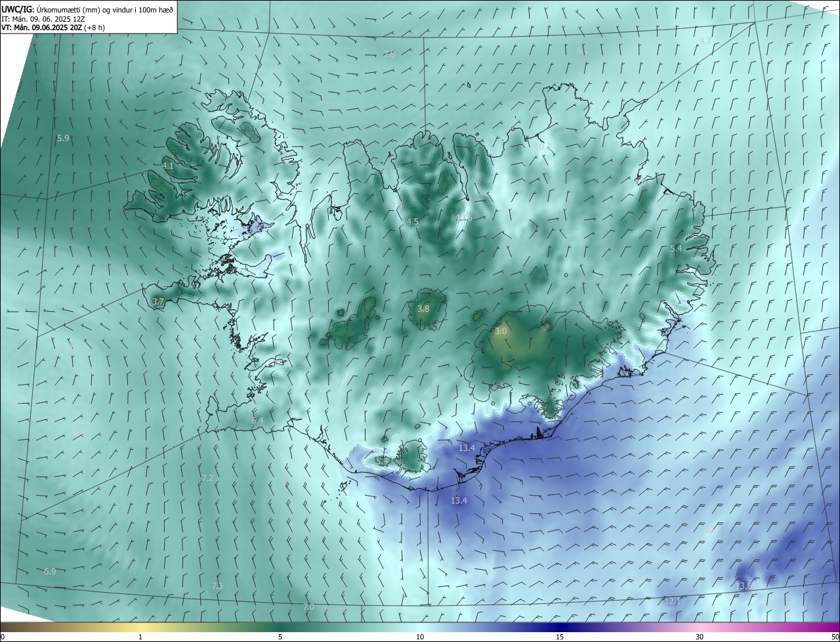Click the color scale tick label 1
The height and width of the screenshot is (642, 840).
click(x=140, y=637)
